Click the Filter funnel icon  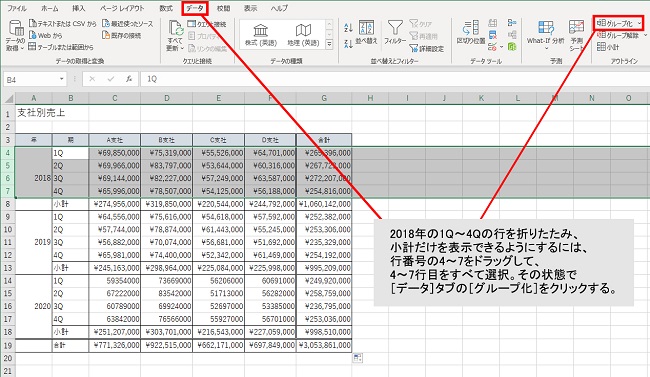[x=395, y=28]
